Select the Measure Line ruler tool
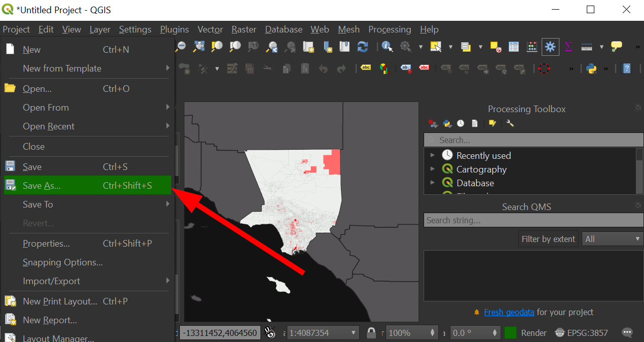Screen dimensions: 644x342 pos(587,47)
